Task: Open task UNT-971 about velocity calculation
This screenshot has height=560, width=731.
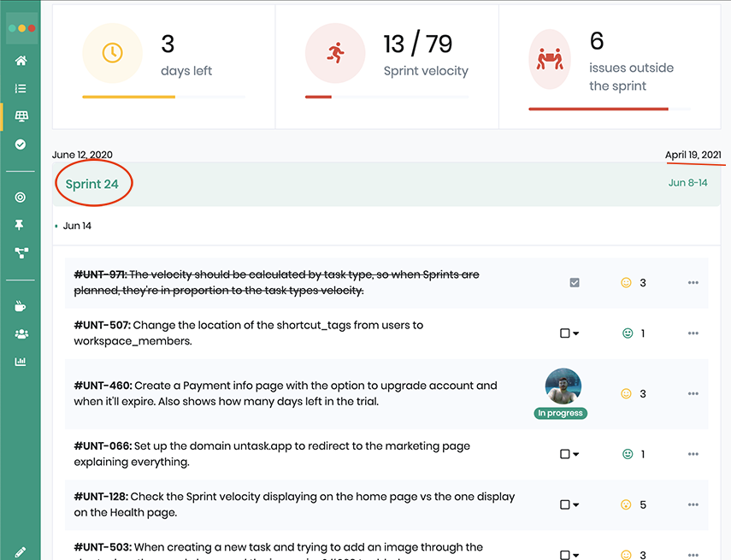Action: [x=276, y=282]
